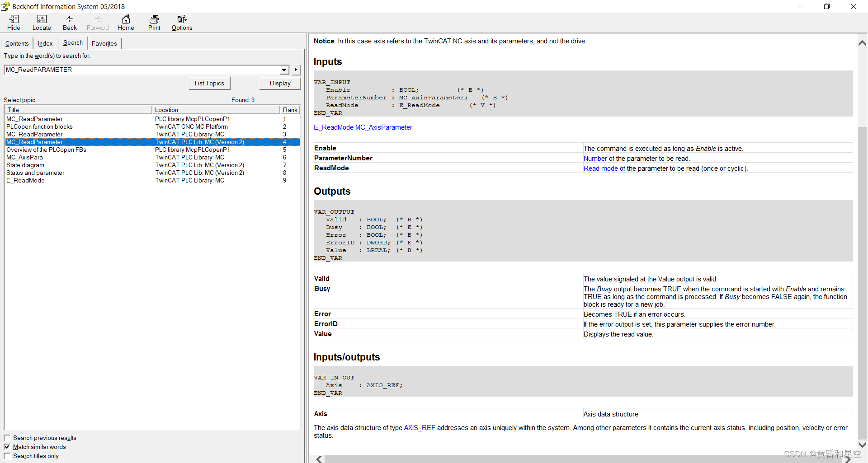Select MC_ReadParameter result ranked 3
Image resolution: width=868 pixels, height=463 pixels.
coord(152,135)
